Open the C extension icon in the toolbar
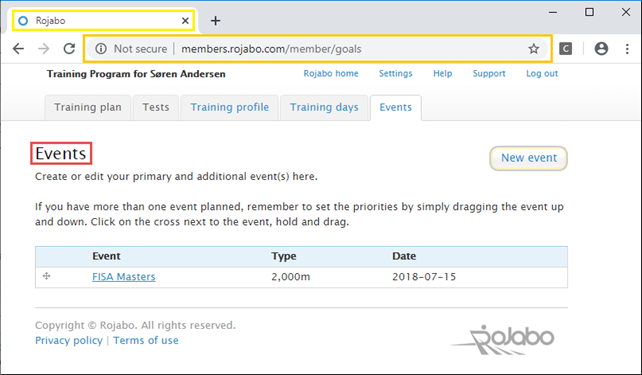This screenshot has width=642, height=375. point(565,49)
